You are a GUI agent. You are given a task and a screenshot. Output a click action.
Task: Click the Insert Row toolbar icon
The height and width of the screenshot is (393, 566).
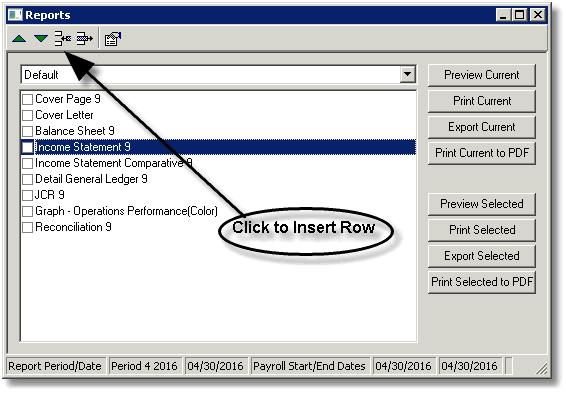pyautogui.click(x=63, y=38)
